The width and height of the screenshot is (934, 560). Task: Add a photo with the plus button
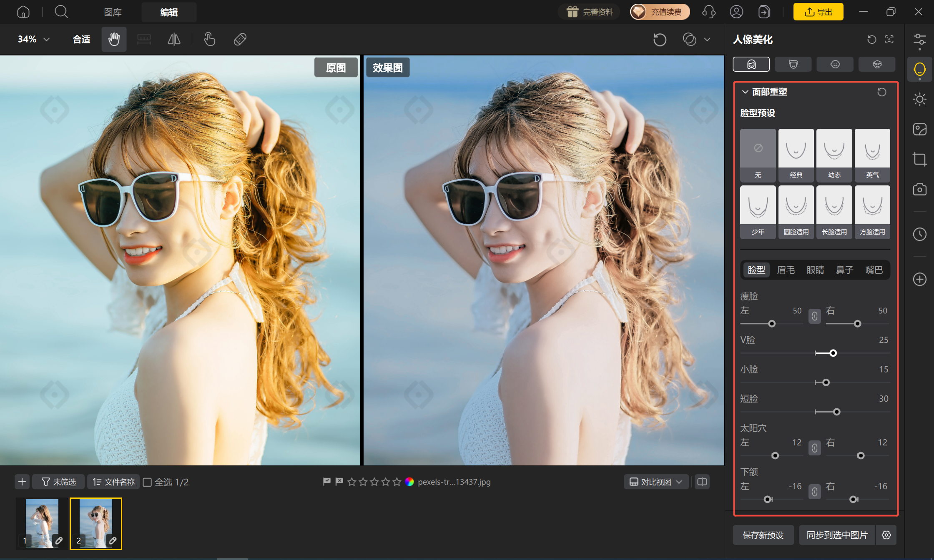22,482
